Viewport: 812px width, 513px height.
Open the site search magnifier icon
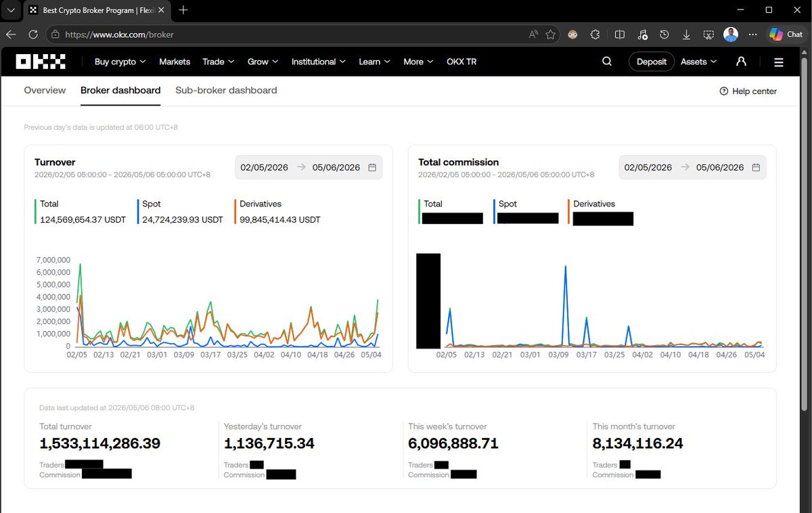(607, 62)
